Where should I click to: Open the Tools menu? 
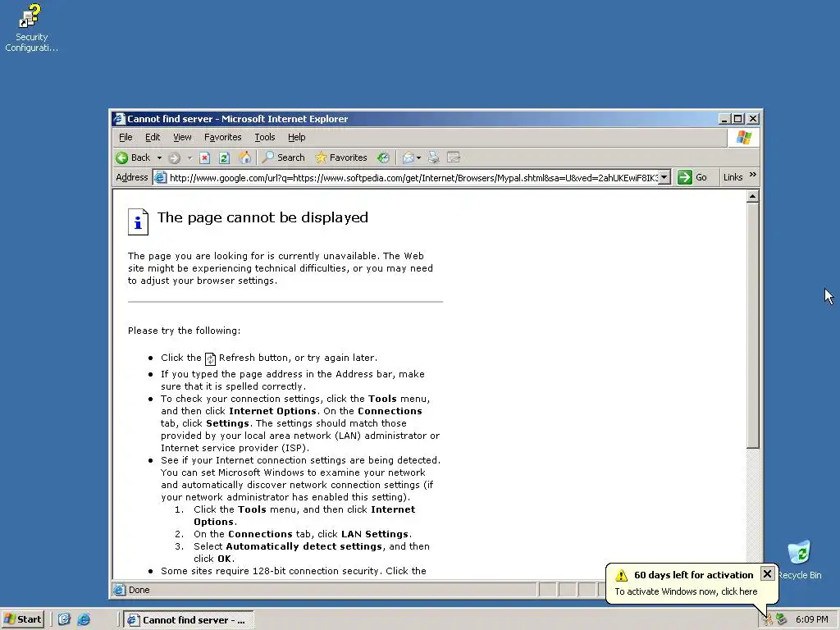tap(265, 137)
